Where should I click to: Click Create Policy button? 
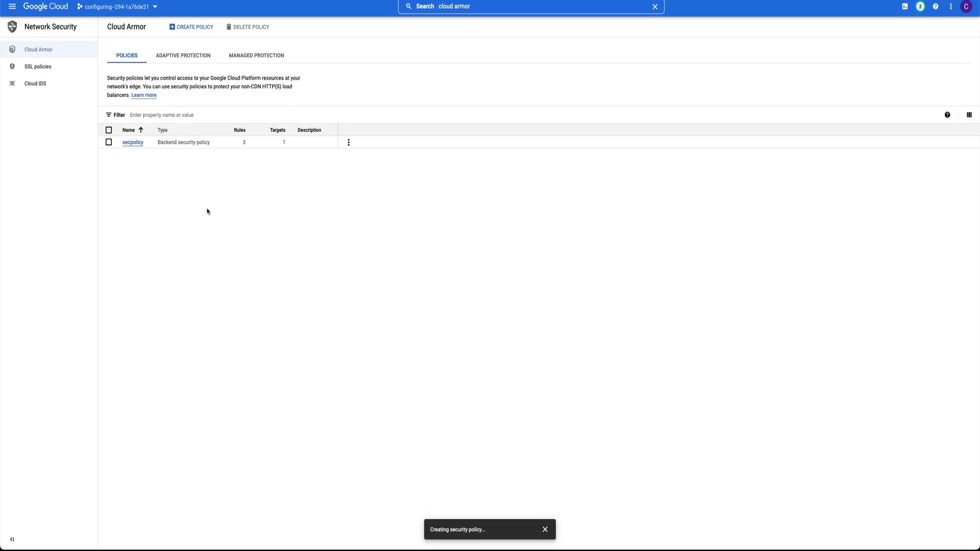coord(191,27)
